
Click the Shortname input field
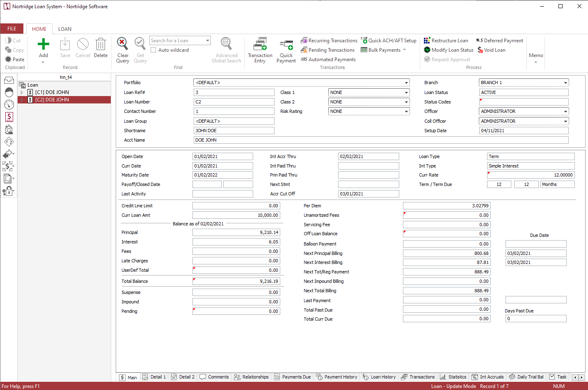coord(234,131)
